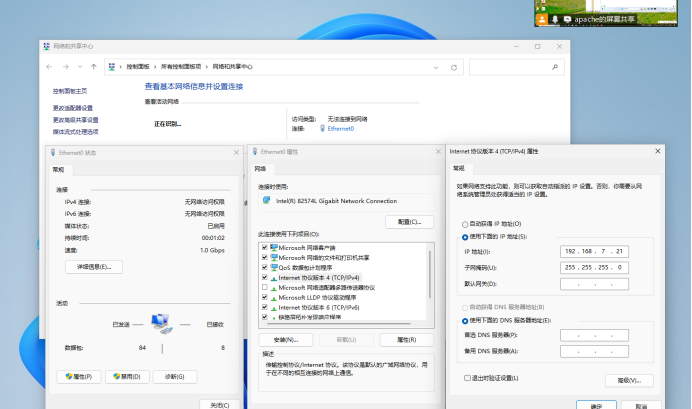The image size is (692, 409).
Task: Click the shield icon on the 属性(P) button
Action: tap(71, 377)
